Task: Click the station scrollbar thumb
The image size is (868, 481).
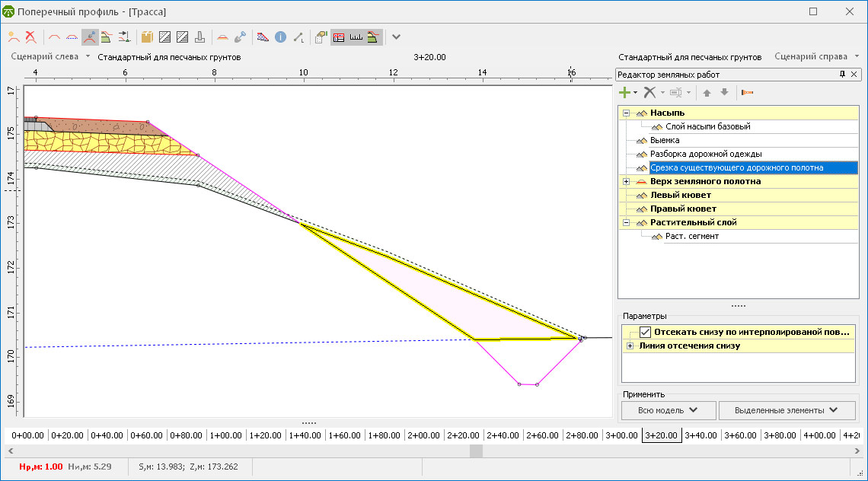Action: coord(476,451)
